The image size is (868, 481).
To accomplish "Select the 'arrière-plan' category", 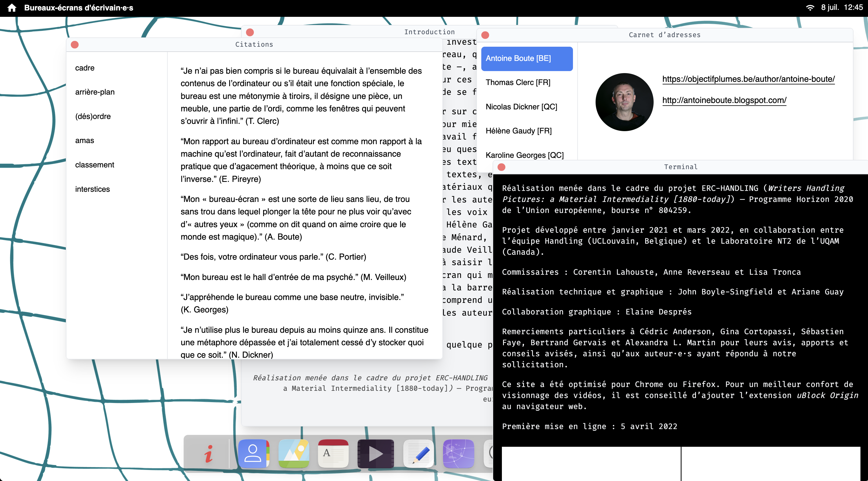I will [x=95, y=92].
